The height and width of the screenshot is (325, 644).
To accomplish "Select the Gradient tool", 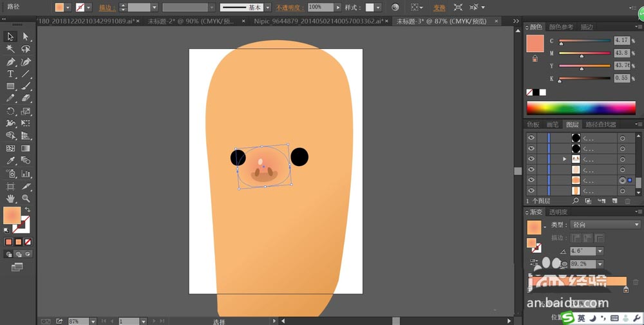I will pos(26,148).
